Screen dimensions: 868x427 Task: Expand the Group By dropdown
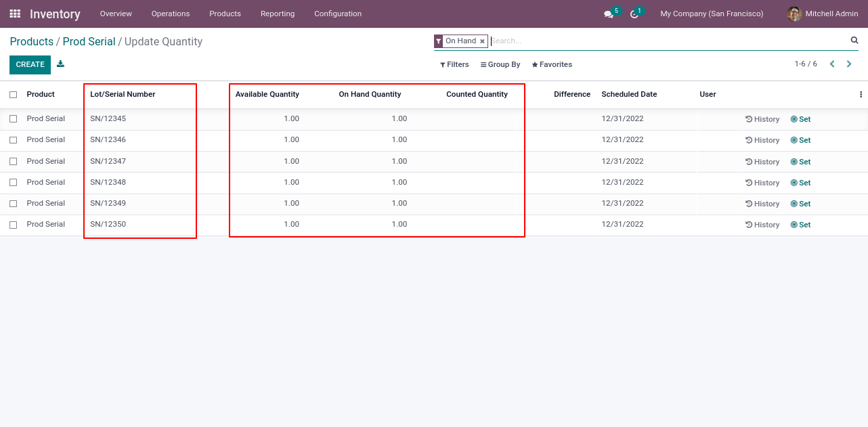pos(500,65)
